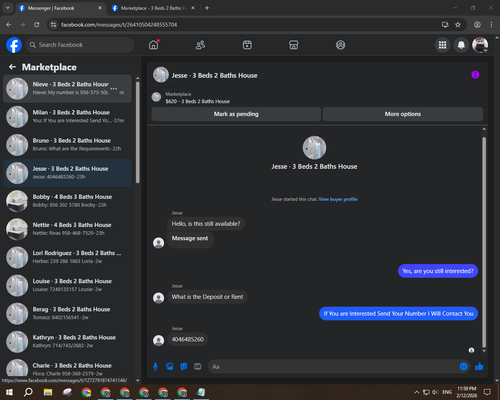Viewport: 500px width, 400px height.
Task: Open the Louise - 3 Beds 2 Baths House chat
Action: (67, 285)
